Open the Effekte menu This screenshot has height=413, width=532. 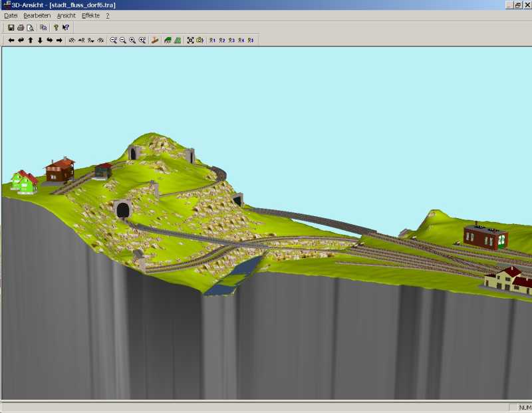point(90,15)
